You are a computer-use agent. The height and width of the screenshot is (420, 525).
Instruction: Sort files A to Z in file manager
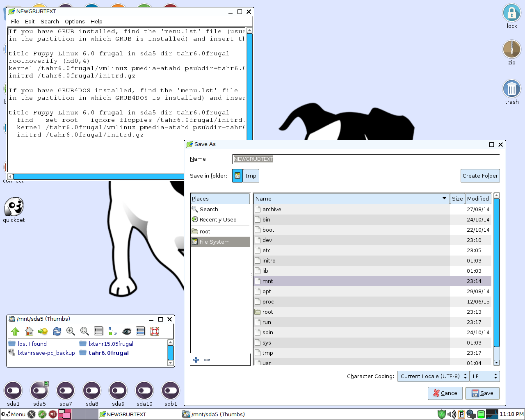coord(112,331)
